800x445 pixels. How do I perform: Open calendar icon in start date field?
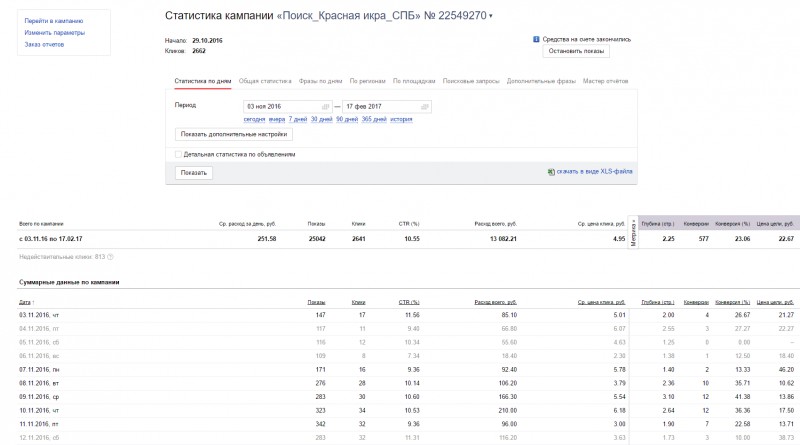coord(326,107)
